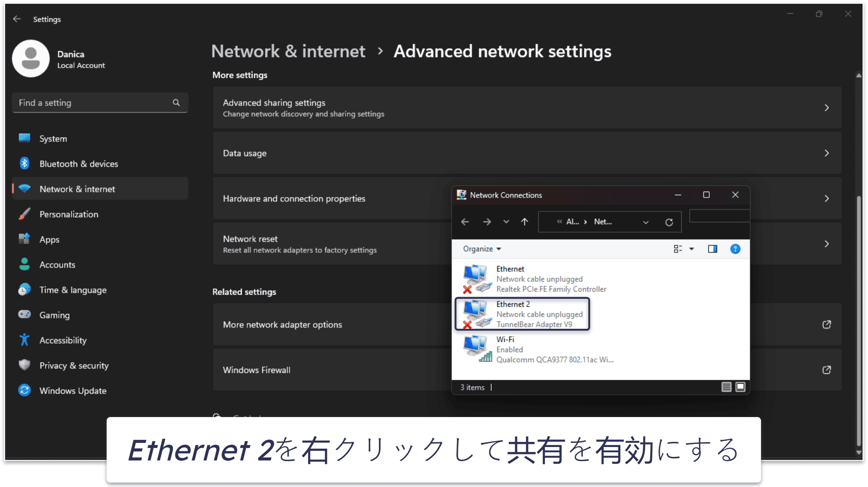Open Time & language settings
The image size is (868, 487).
click(100, 290)
